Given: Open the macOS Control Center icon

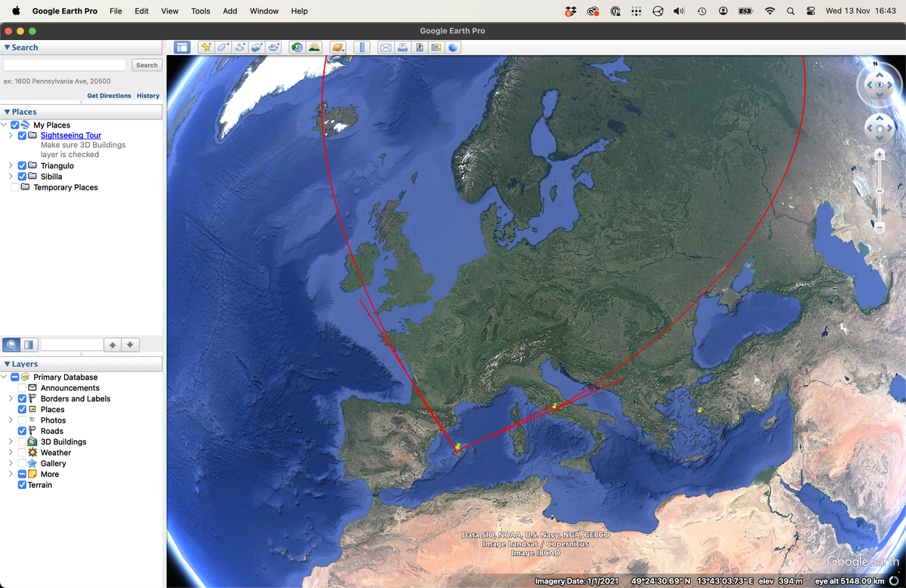Looking at the screenshot, I should tap(811, 11).
